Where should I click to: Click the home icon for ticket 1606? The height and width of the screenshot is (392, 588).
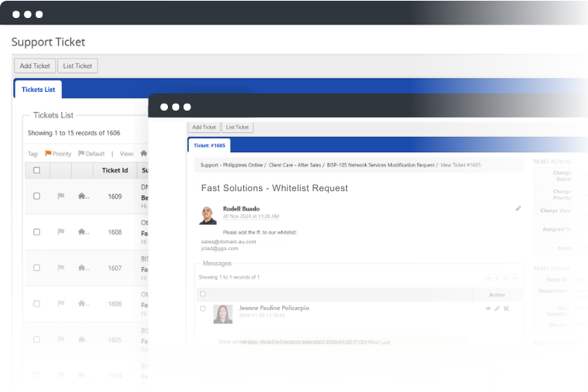coord(83,304)
